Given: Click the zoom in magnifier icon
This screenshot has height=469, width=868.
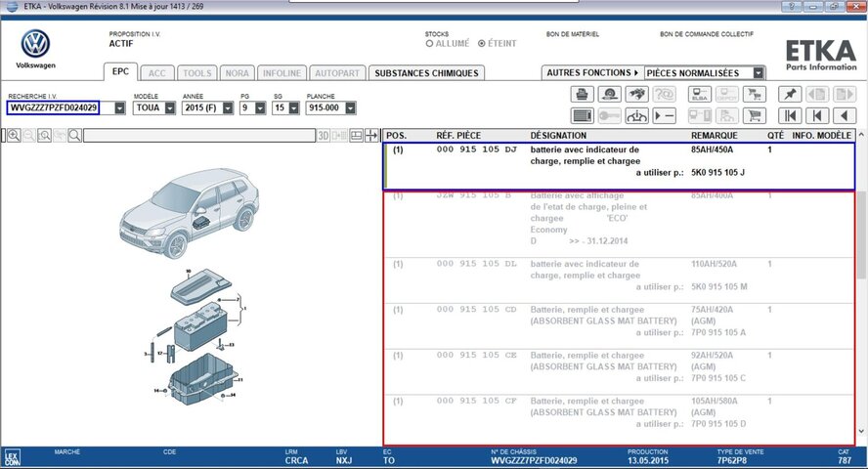Looking at the screenshot, I should (x=14, y=136).
